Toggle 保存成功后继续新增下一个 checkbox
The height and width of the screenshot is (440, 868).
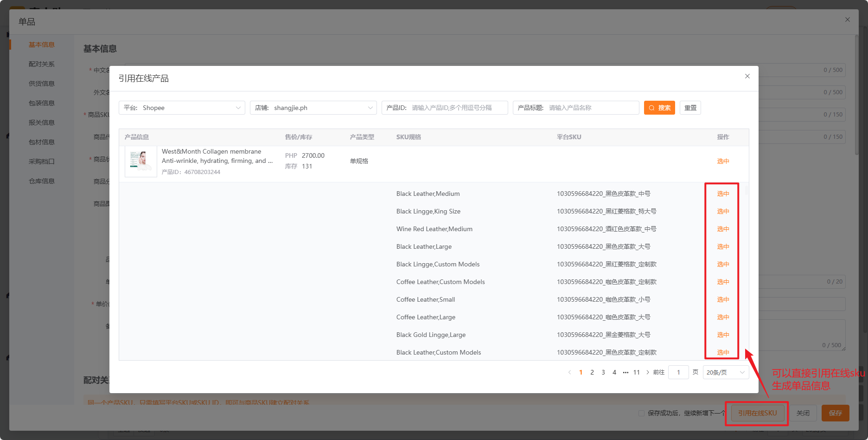[641, 413]
